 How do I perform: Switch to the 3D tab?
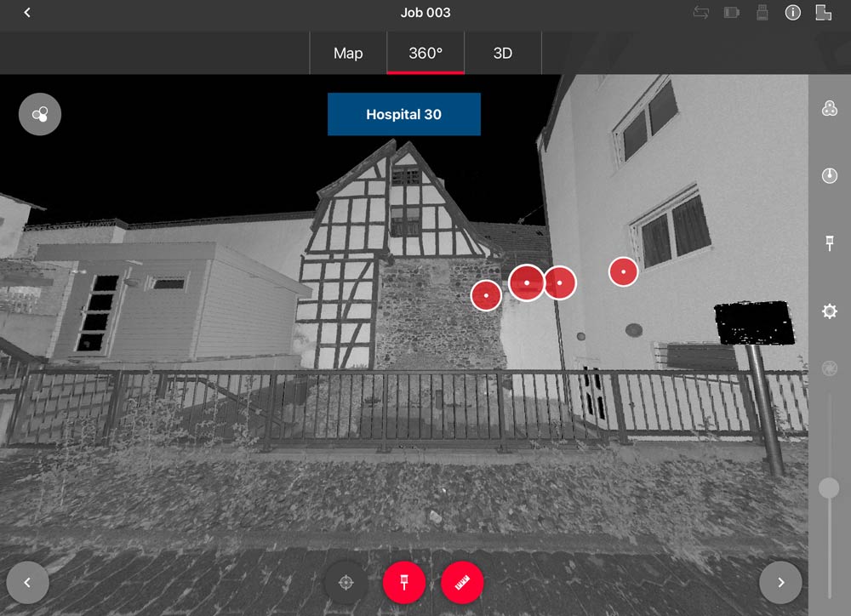tap(503, 54)
